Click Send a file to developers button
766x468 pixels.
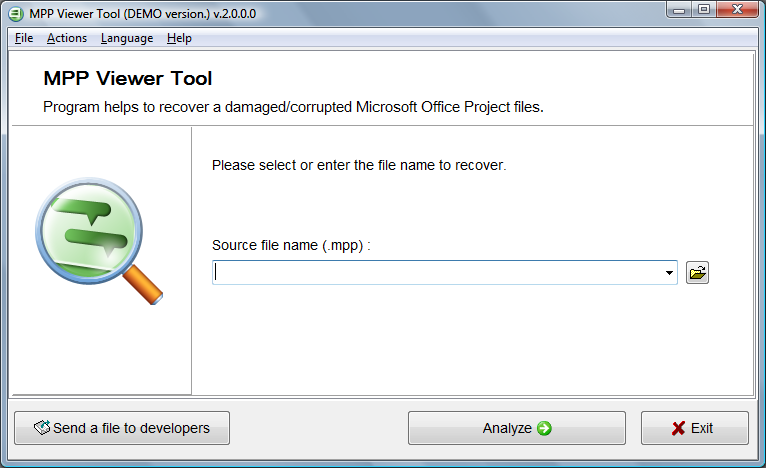pyautogui.click(x=122, y=428)
